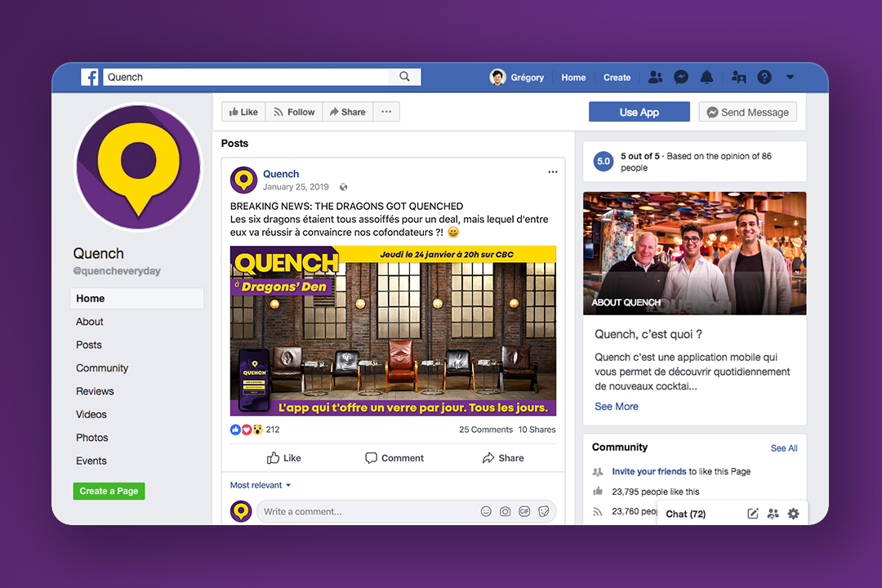Select Community in the page sidebar

(102, 368)
